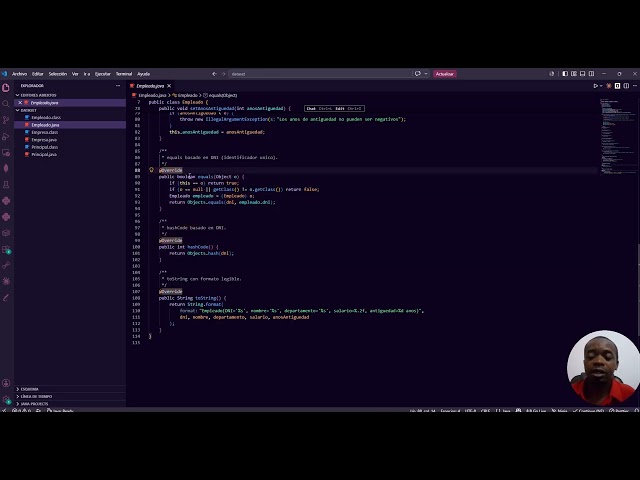Open the Explorer panel more actions ellipsis
Image resolution: width=640 pixels, height=480 pixels.
point(118,86)
